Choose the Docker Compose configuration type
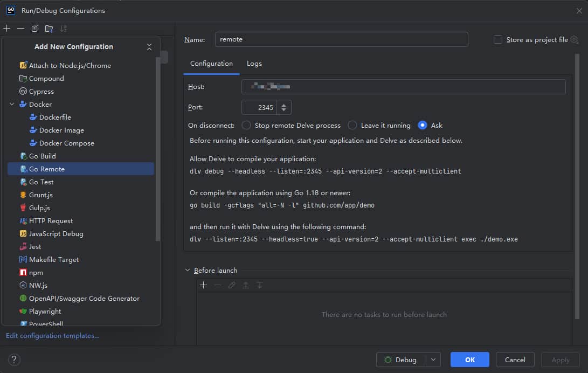Screen dimensions: 588x373 (x=81, y=143)
